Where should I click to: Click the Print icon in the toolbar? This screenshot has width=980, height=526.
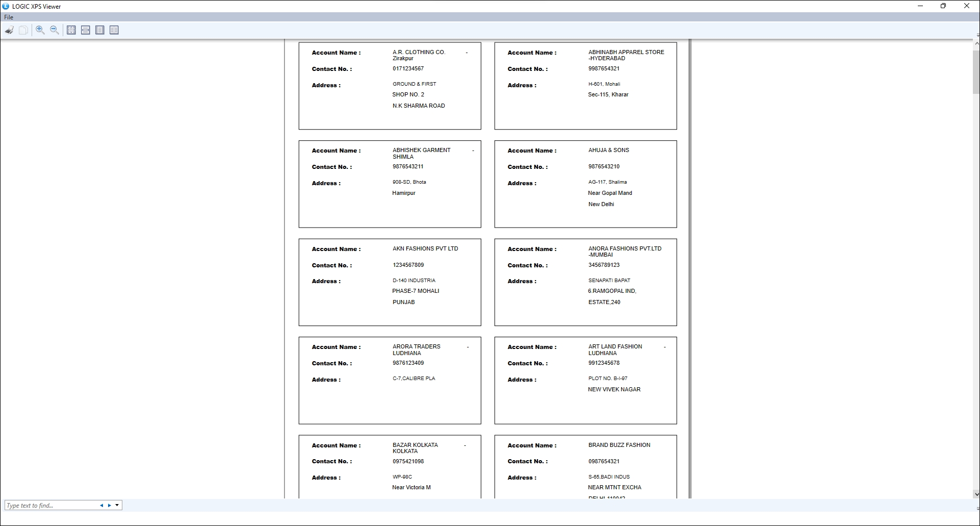tap(9, 30)
